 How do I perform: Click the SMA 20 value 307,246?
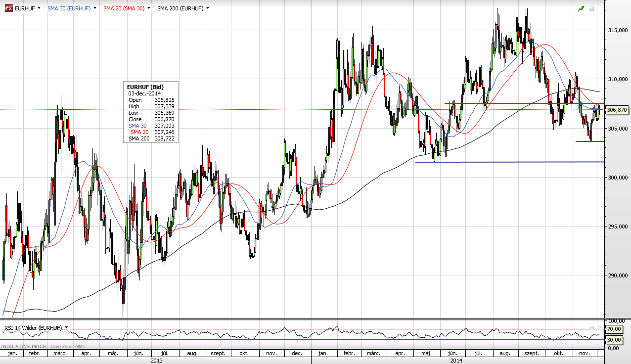click(x=164, y=132)
